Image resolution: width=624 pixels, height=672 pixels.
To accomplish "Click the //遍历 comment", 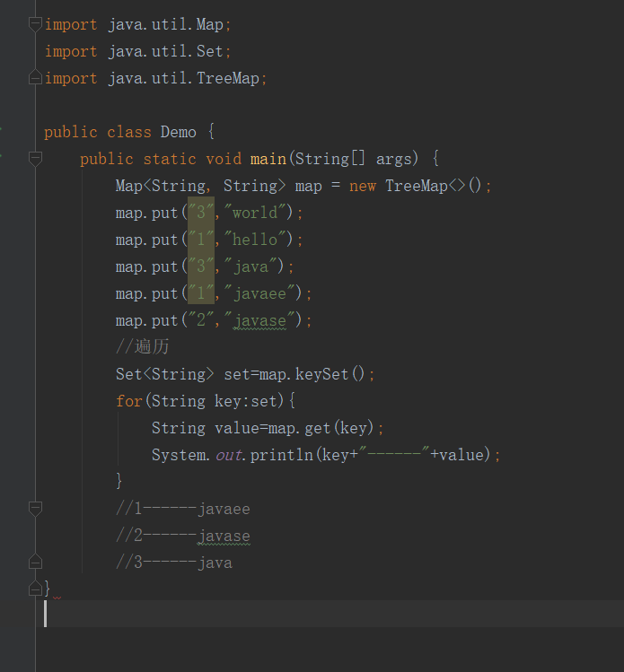I will [143, 346].
